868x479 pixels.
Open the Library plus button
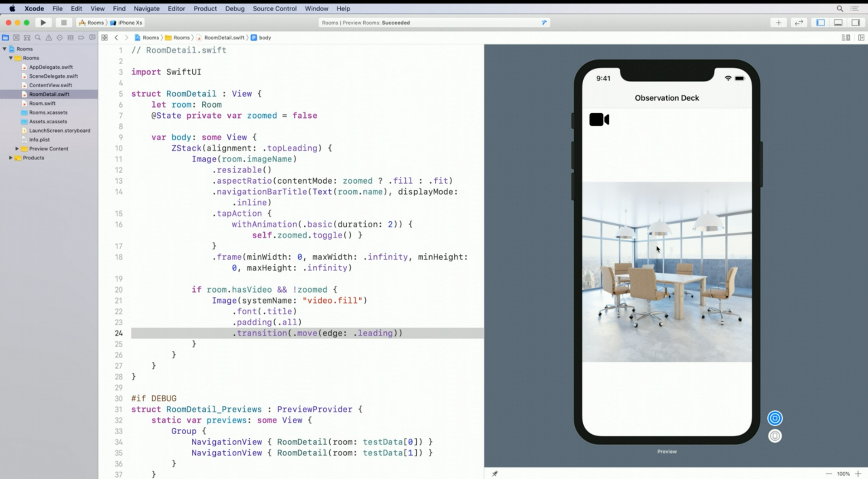coord(778,23)
